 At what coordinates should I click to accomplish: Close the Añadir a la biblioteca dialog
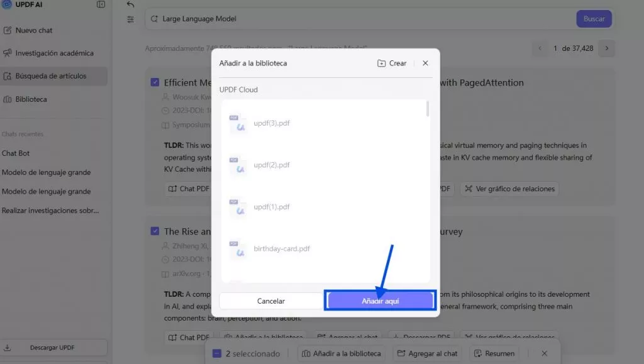coord(425,63)
